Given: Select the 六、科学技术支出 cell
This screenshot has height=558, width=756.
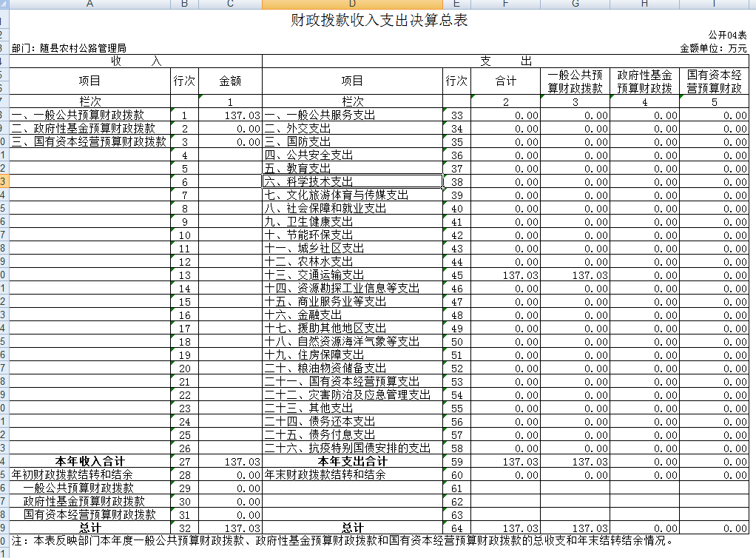Looking at the screenshot, I should point(352,181).
